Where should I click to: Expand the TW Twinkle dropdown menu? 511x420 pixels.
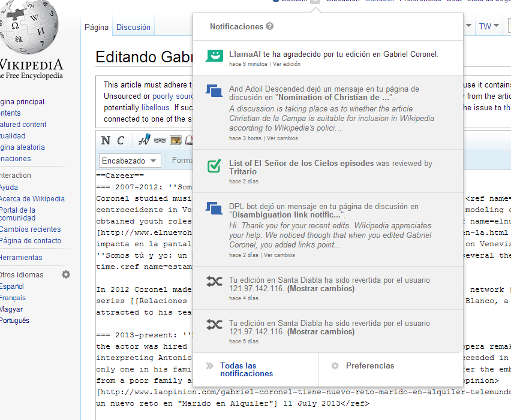coord(489,26)
